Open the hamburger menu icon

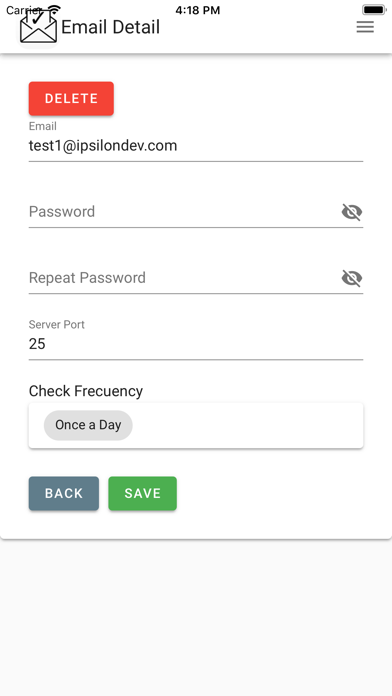(x=365, y=28)
